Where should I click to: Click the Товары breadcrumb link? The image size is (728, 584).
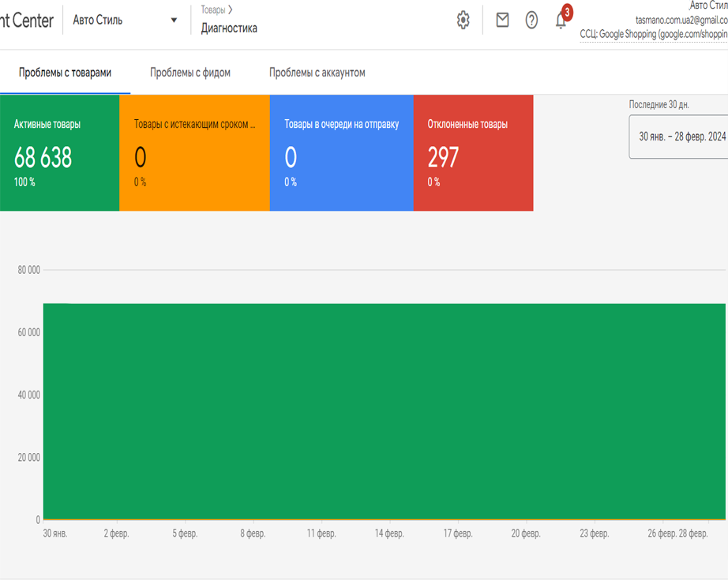point(212,9)
